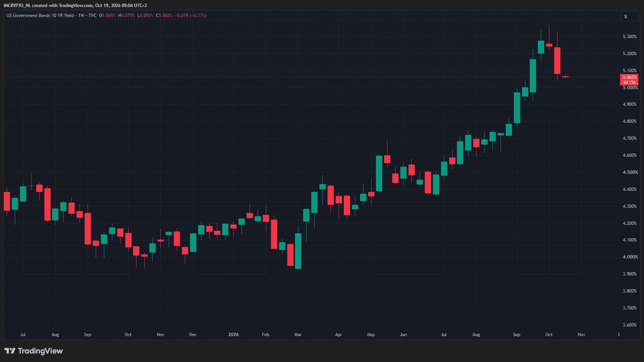Click the 4.000% price scale label

630,257
